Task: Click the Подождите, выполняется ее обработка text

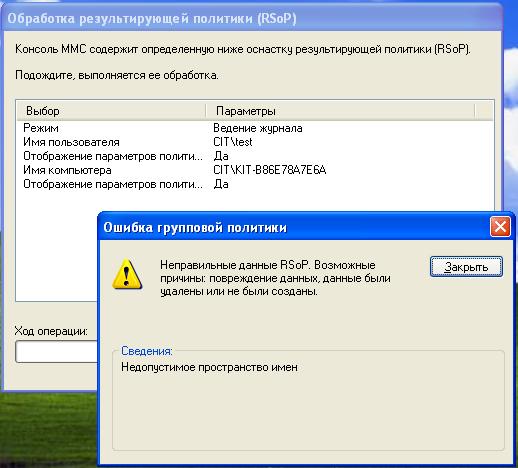Action: [117, 75]
